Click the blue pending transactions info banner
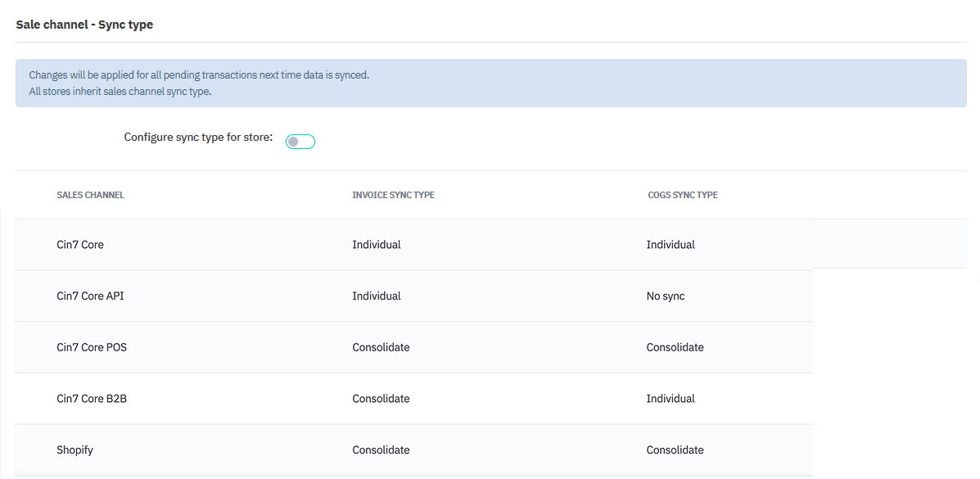The image size is (980, 479). click(x=491, y=83)
